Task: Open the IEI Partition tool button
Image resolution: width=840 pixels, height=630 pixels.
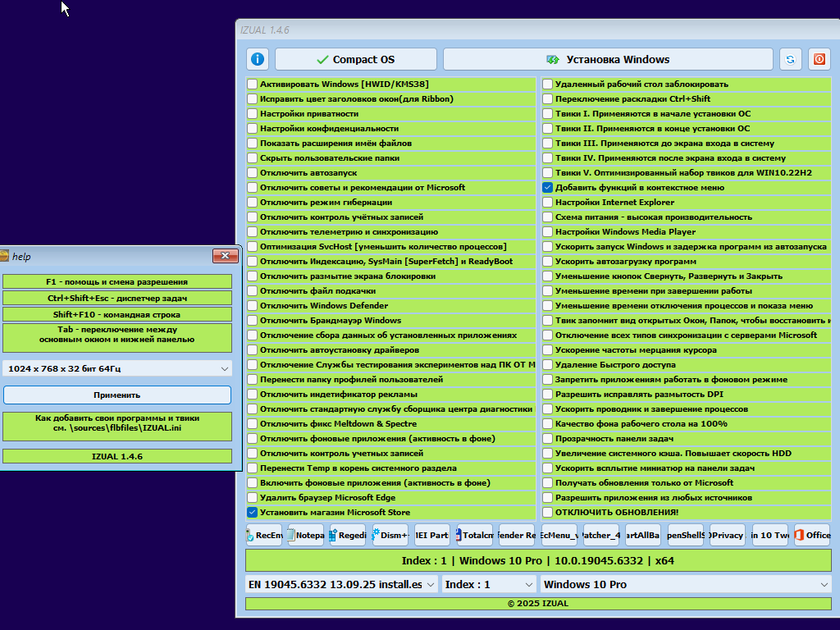Action: 432,535
